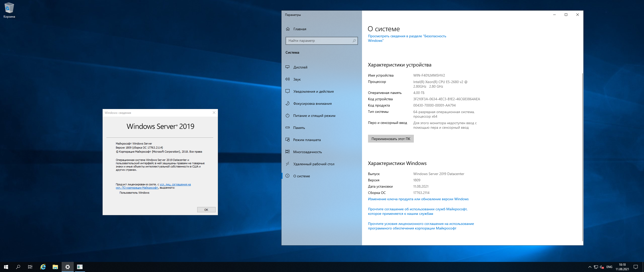Focus the Найти параметр search field
The height and width of the screenshot is (272, 644).
(x=321, y=41)
